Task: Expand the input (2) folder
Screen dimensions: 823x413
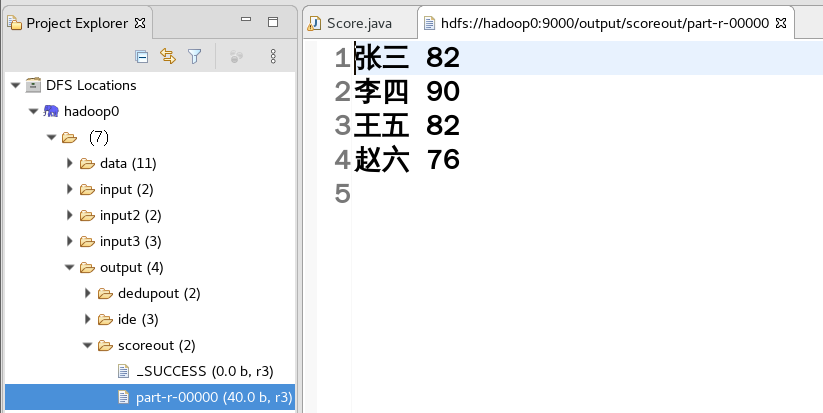Action: click(69, 189)
